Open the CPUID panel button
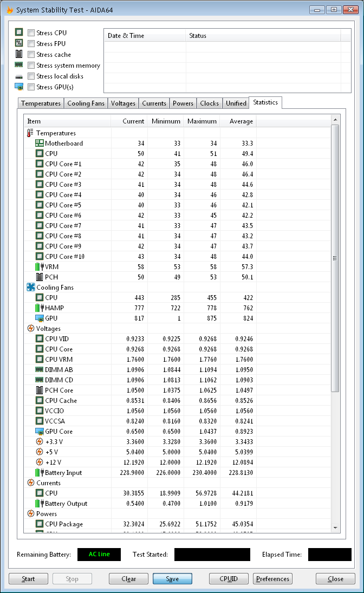The height and width of the screenshot is (593, 364). pos(229,578)
